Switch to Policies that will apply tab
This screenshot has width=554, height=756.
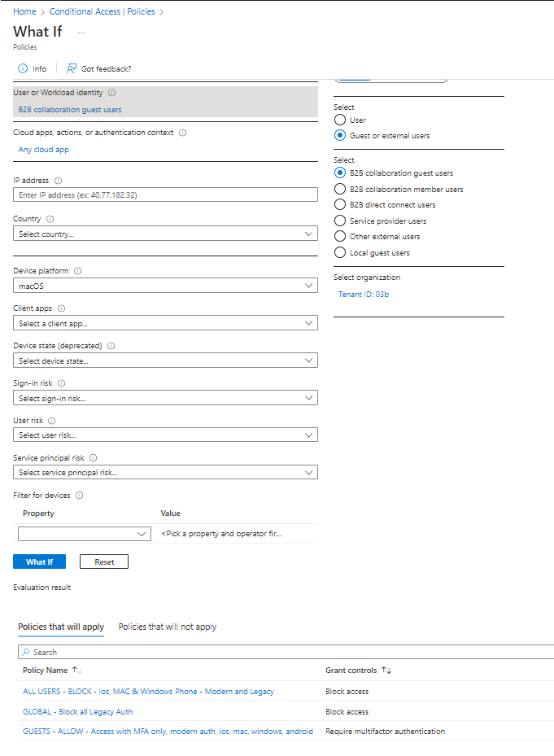[61, 627]
